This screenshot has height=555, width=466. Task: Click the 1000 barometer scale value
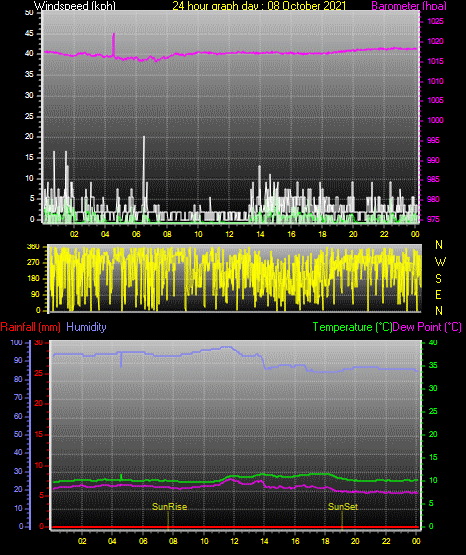coord(435,120)
